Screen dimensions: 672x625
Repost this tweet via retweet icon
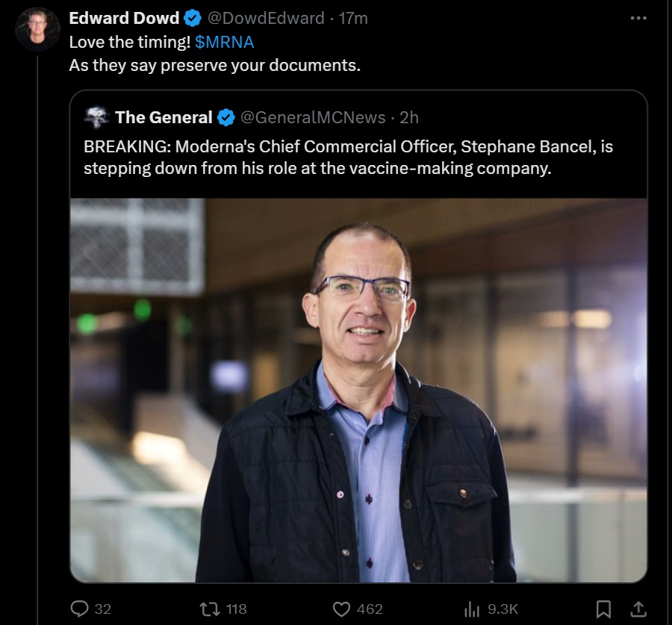(211, 609)
